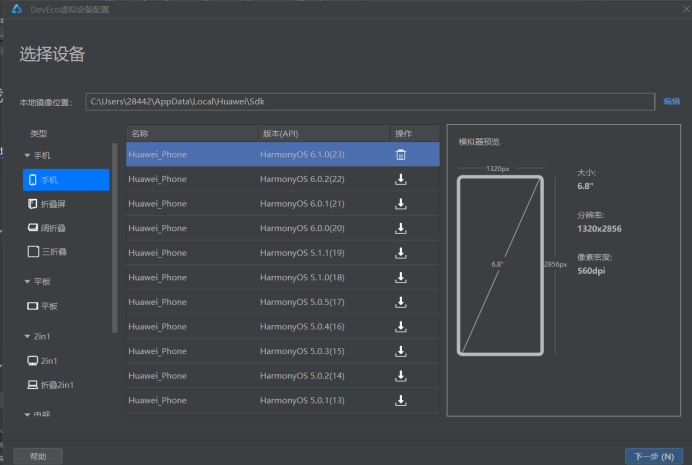The height and width of the screenshot is (465, 692).
Task: Download the HarmonyOS 5.1.1(19) image
Action: pos(401,253)
